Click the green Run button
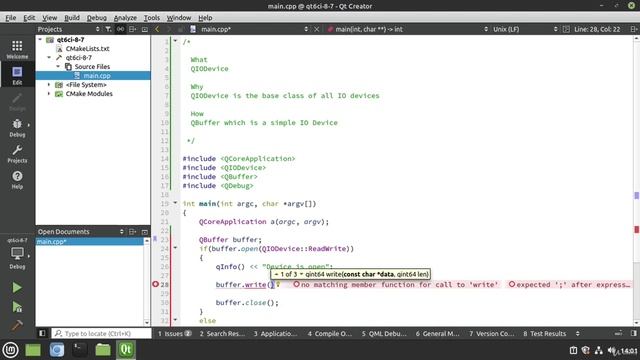 [17, 288]
